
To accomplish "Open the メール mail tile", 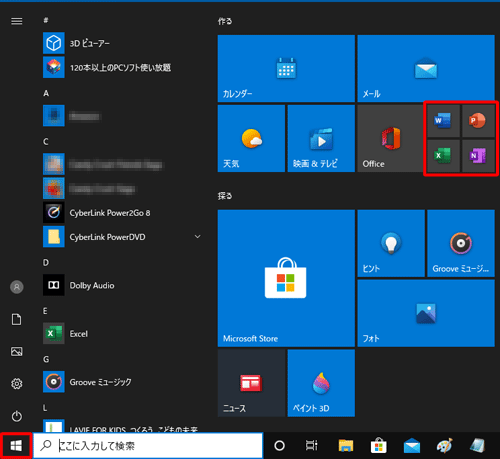I will (426, 68).
